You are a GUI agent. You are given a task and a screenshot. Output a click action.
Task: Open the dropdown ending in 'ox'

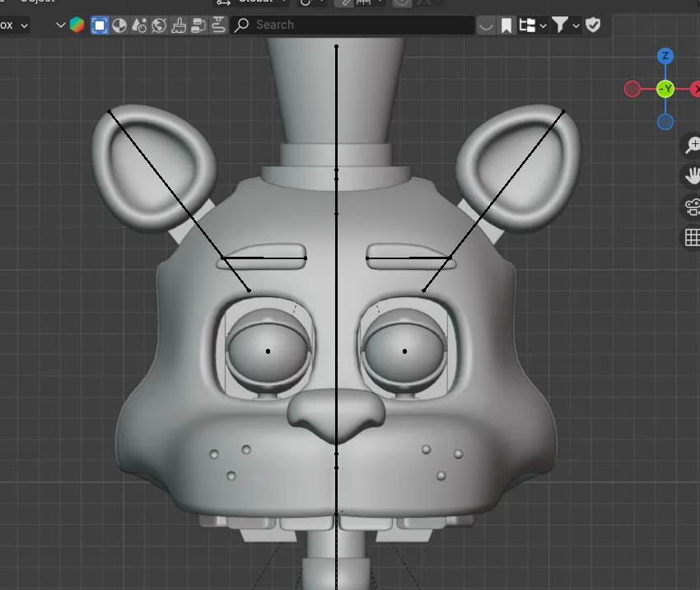(14, 25)
